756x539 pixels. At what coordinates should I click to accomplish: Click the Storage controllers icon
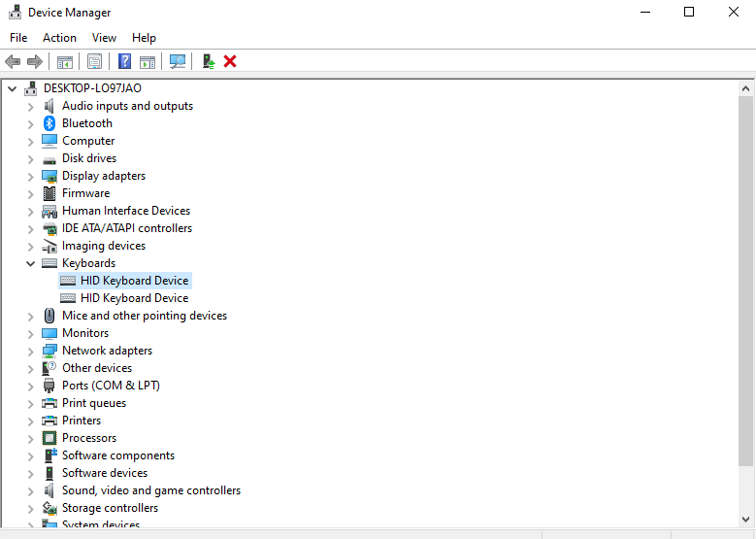click(49, 508)
